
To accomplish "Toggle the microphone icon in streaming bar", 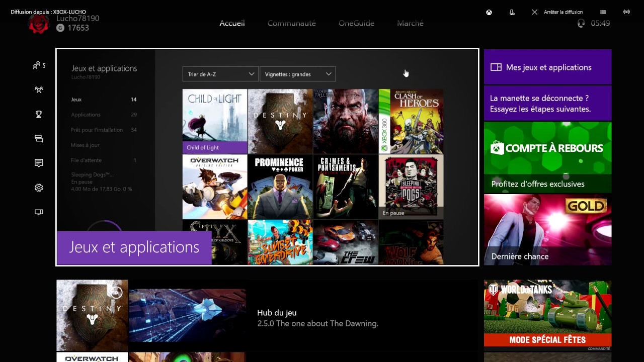I will click(x=512, y=12).
